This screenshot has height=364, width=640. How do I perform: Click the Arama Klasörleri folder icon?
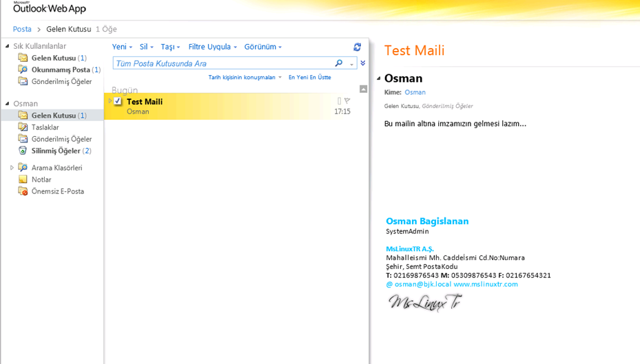point(23,167)
